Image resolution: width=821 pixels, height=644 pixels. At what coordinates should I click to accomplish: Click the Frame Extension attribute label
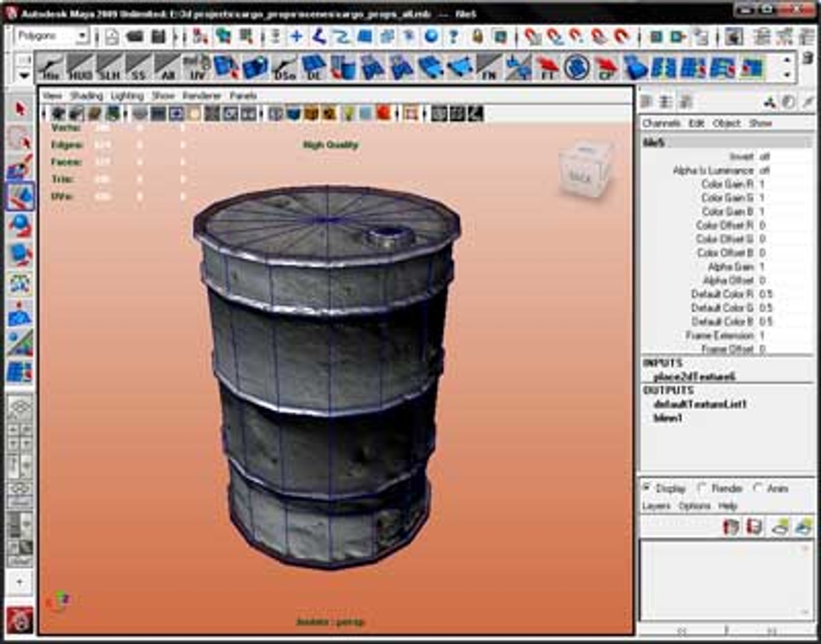[x=720, y=335]
